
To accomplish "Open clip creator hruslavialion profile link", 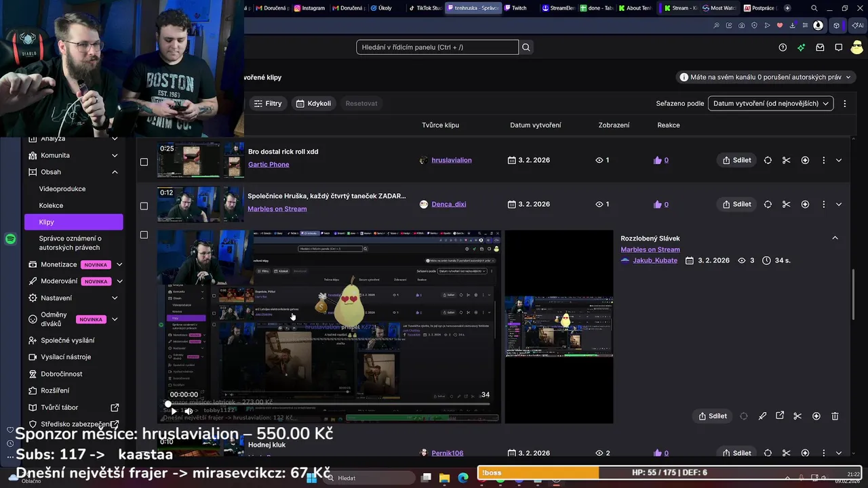I will (452, 161).
